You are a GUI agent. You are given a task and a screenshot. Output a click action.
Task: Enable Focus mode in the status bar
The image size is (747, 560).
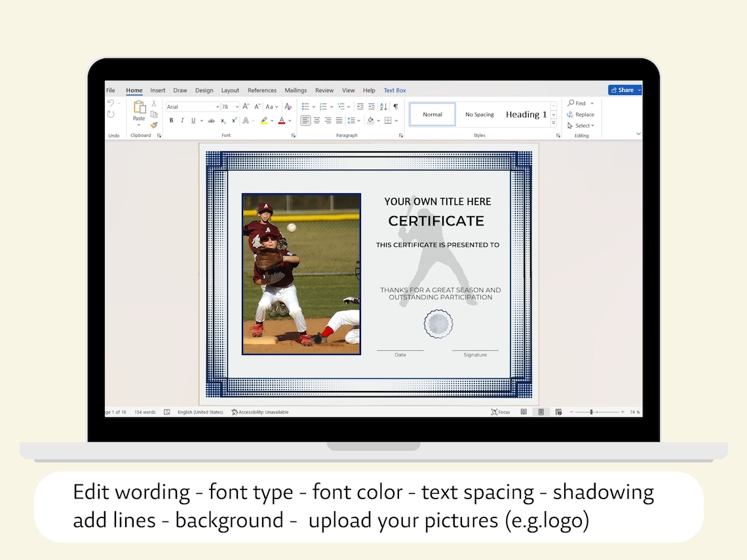500,411
